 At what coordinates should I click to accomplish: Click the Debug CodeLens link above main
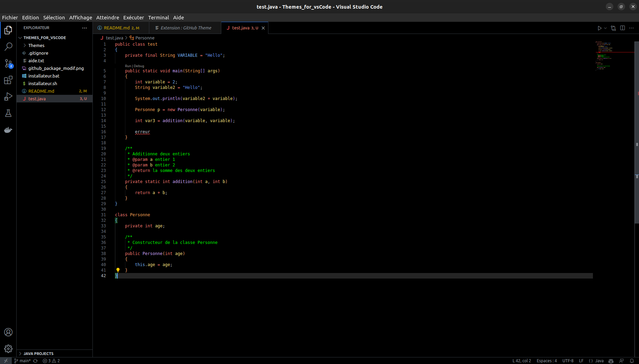coord(139,66)
